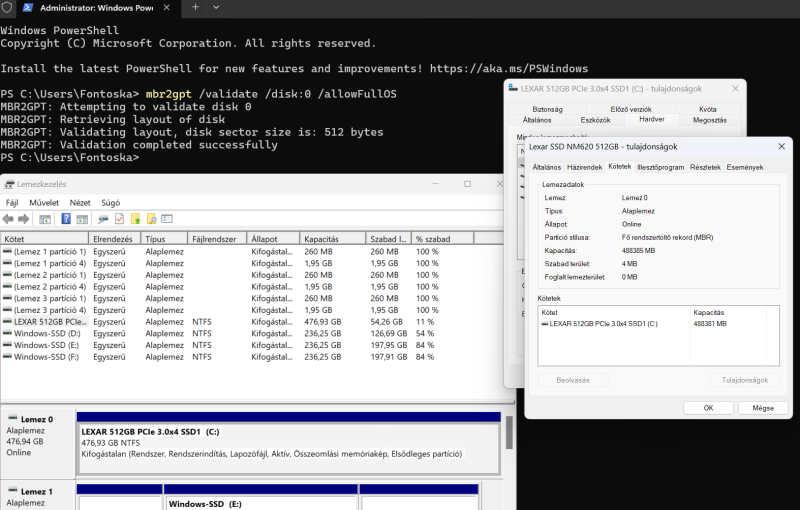
Task: Click the list view settings toolbar icon
Action: [x=167, y=219]
